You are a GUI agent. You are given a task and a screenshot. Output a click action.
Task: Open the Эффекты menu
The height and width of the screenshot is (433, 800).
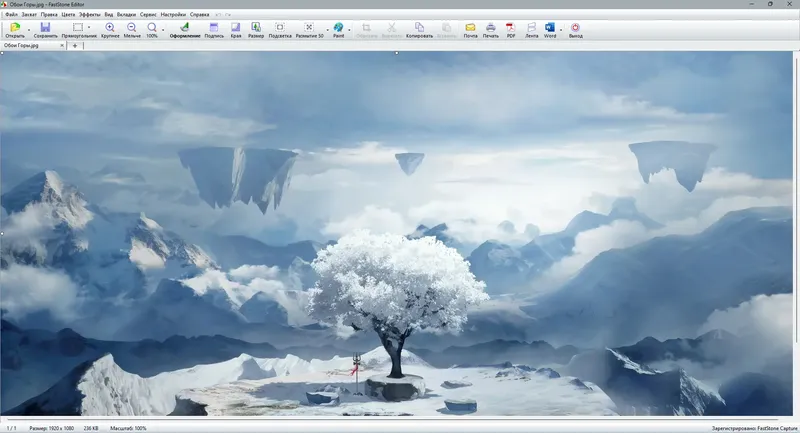coord(89,15)
